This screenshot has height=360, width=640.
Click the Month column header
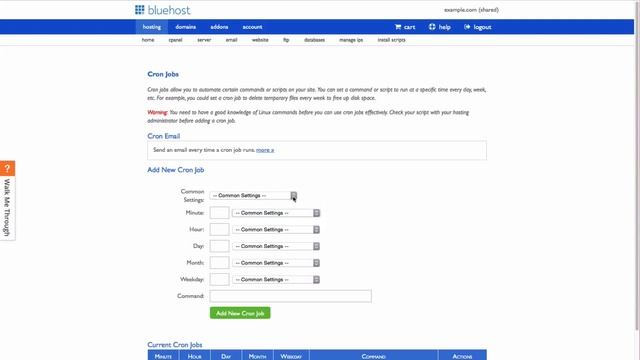[258, 356]
